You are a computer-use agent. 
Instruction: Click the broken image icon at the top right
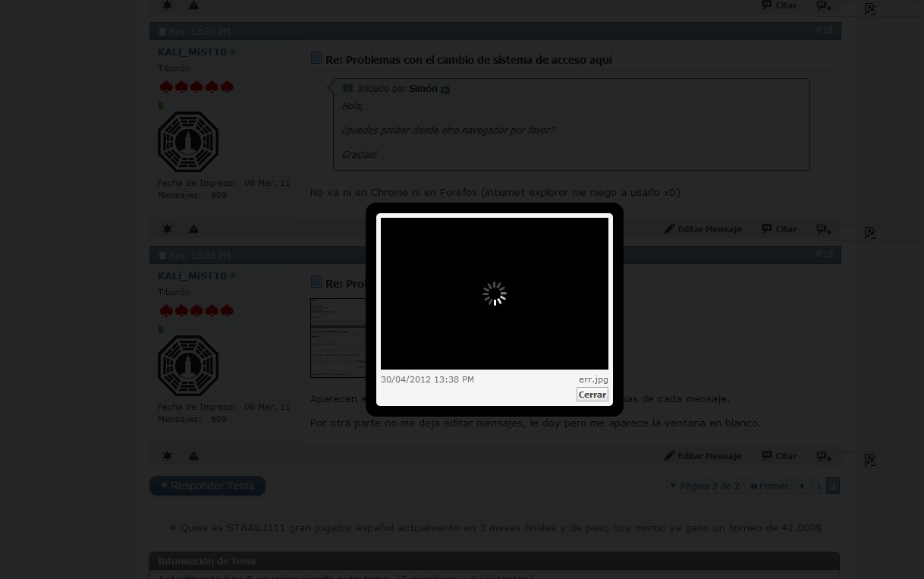(x=870, y=9)
